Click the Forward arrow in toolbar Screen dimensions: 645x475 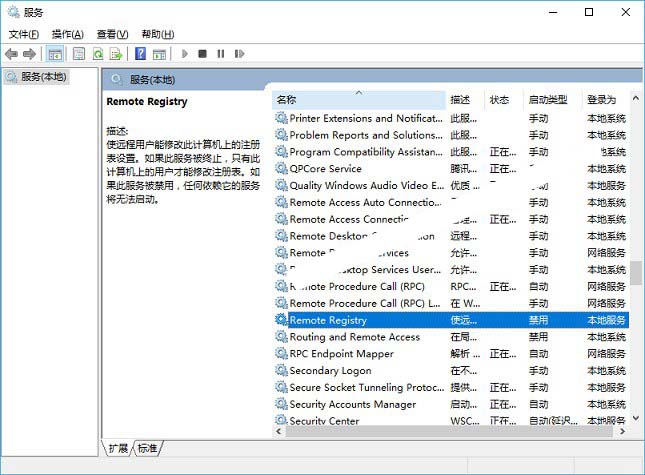[30, 54]
